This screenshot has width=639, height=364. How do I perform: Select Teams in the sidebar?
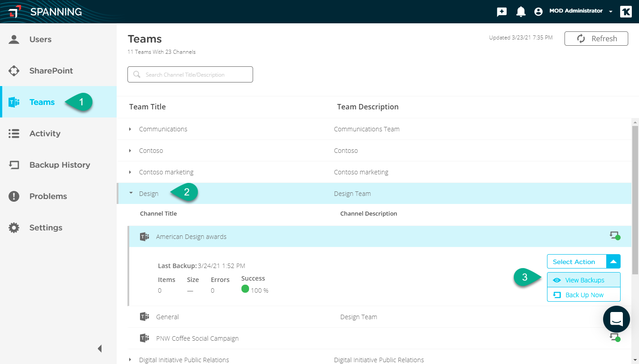point(58,102)
